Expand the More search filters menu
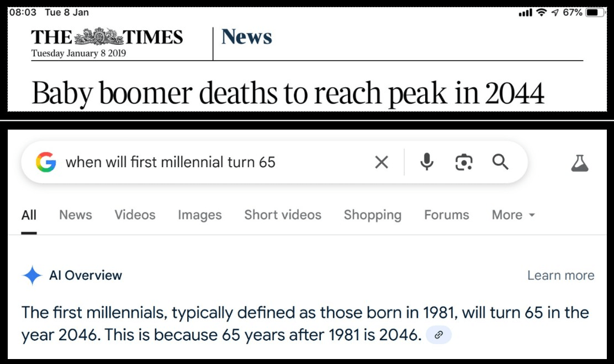This screenshot has width=614, height=364. click(512, 215)
